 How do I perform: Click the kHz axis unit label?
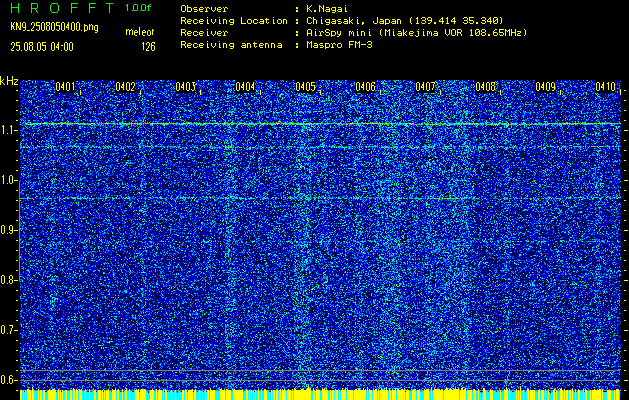point(9,81)
